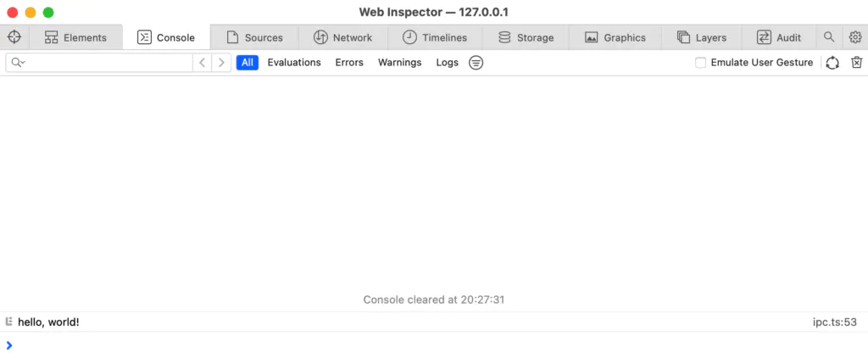Show only Evaluations in console

(294, 63)
